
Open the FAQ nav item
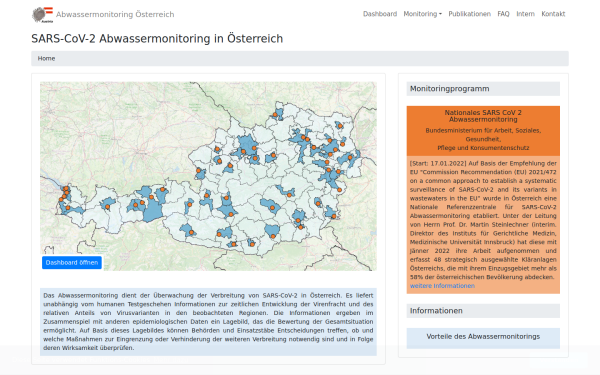pyautogui.click(x=503, y=14)
